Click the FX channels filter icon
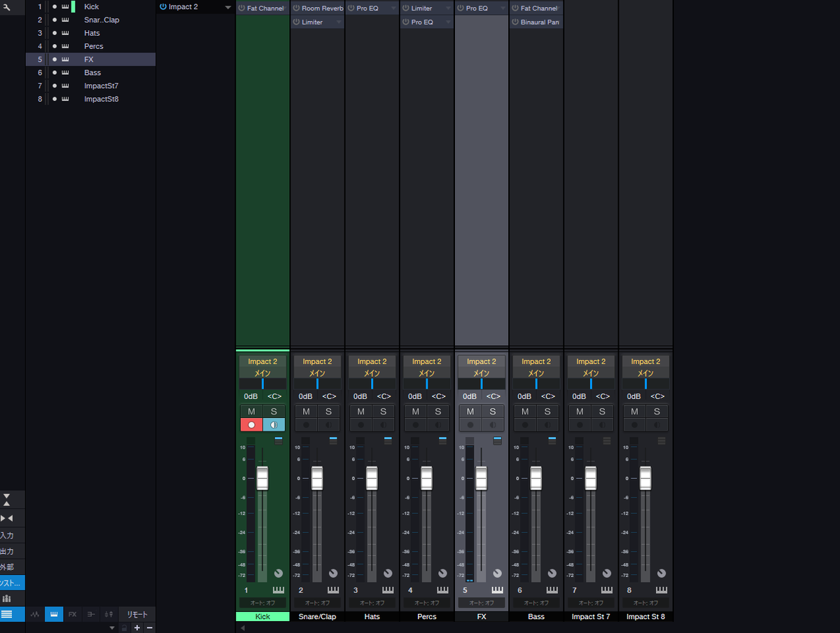 tap(72, 614)
